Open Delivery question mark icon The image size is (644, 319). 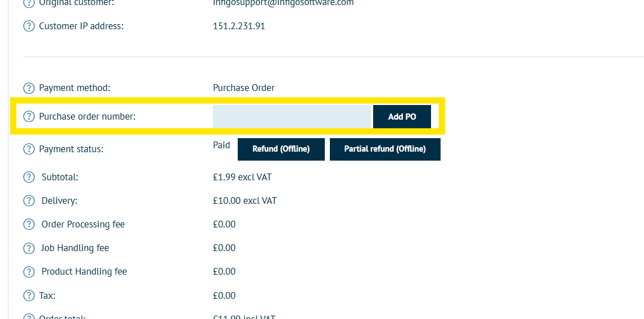pos(29,201)
